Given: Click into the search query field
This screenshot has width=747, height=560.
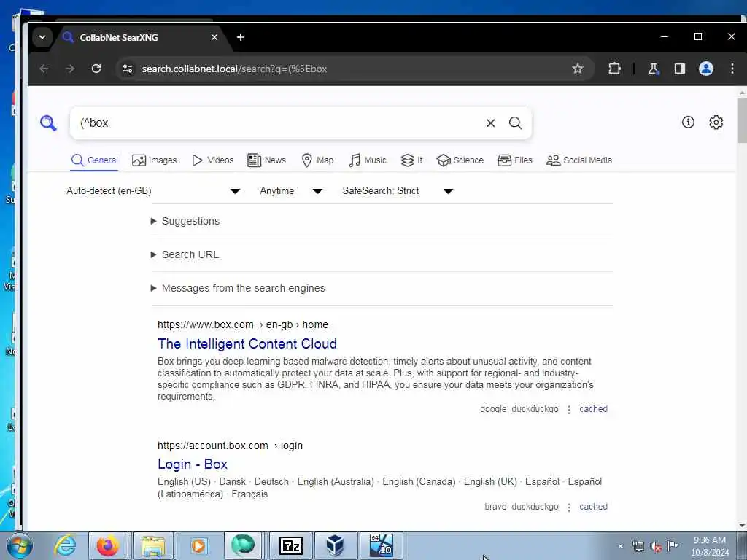Looking at the screenshot, I should coord(279,123).
